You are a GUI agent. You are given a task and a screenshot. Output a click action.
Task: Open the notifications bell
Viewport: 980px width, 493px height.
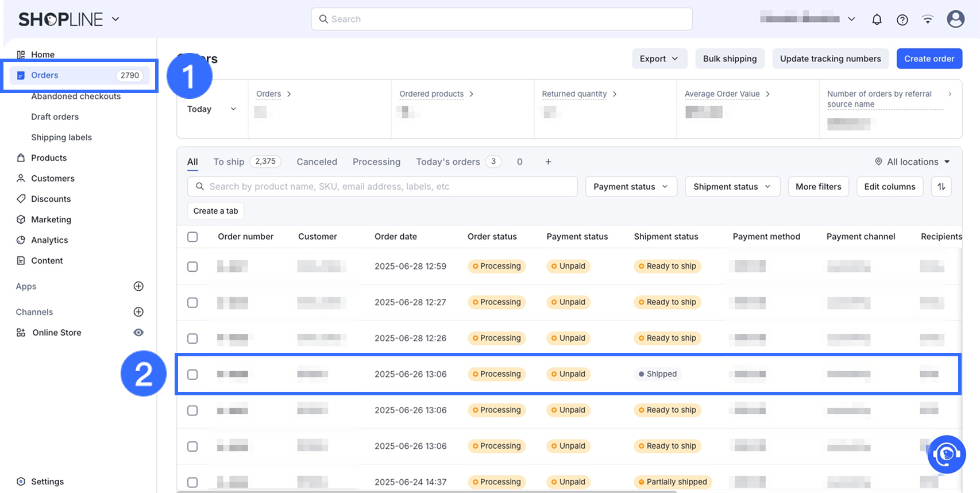pos(877,20)
